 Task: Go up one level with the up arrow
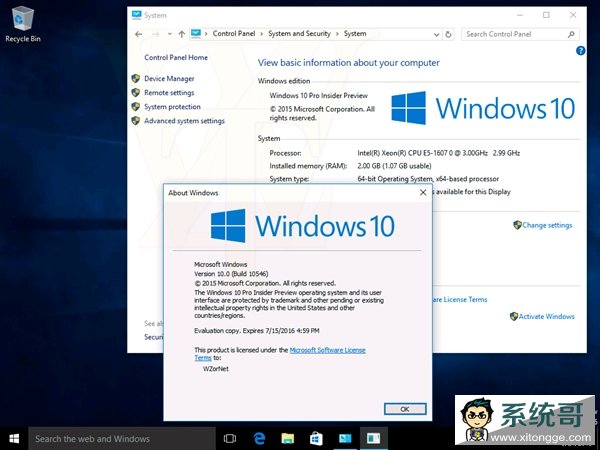[x=182, y=34]
